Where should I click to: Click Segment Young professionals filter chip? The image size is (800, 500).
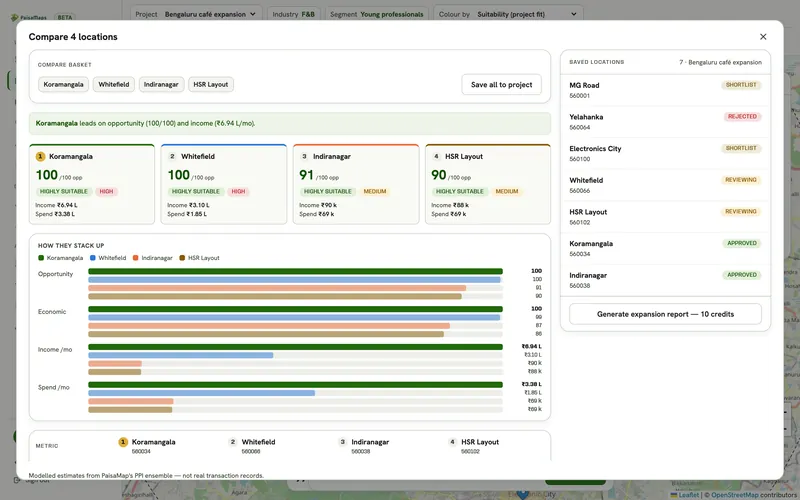pos(377,14)
